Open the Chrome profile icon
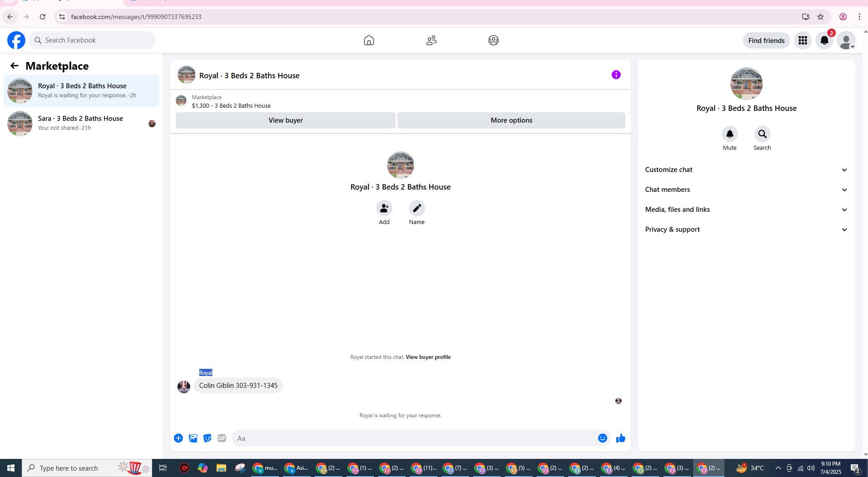 [x=843, y=17]
